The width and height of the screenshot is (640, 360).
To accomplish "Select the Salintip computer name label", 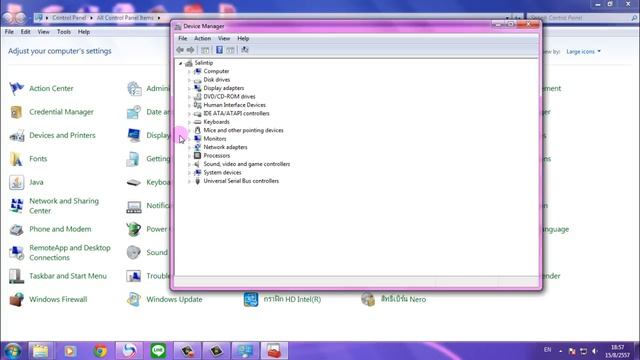I will pyautogui.click(x=204, y=63).
